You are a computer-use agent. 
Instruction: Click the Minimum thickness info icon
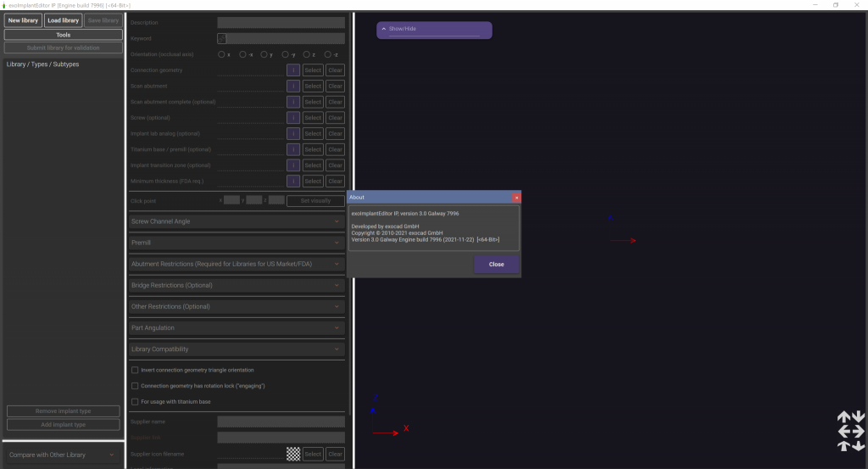click(293, 181)
